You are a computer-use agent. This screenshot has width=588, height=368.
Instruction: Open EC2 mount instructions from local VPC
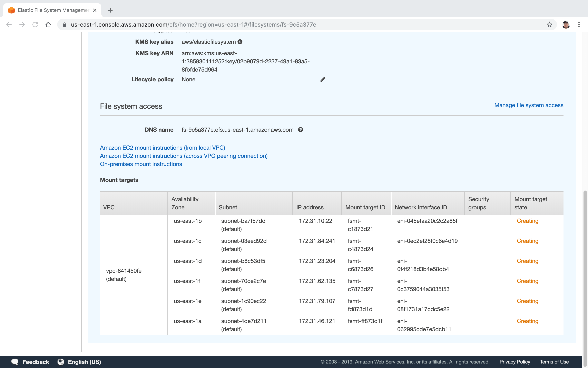coord(163,148)
